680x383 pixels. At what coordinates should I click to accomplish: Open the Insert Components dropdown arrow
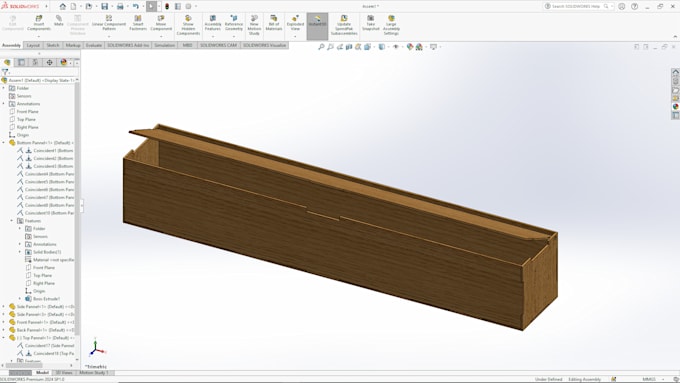[39, 37]
